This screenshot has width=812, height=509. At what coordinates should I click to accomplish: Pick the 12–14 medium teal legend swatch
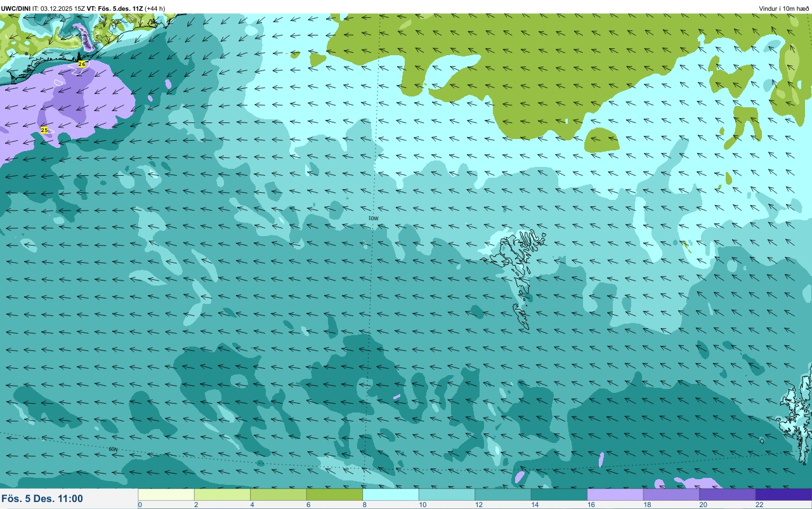pos(503,494)
